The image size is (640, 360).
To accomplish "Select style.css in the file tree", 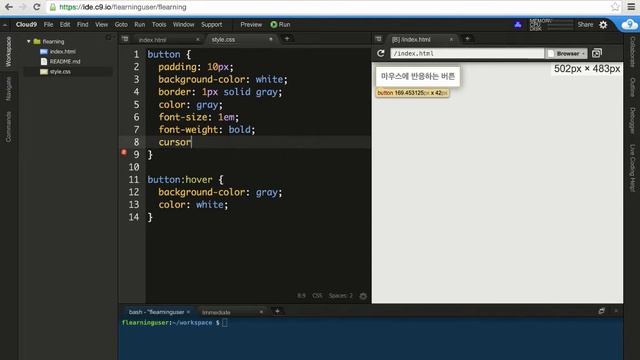I will (60, 71).
